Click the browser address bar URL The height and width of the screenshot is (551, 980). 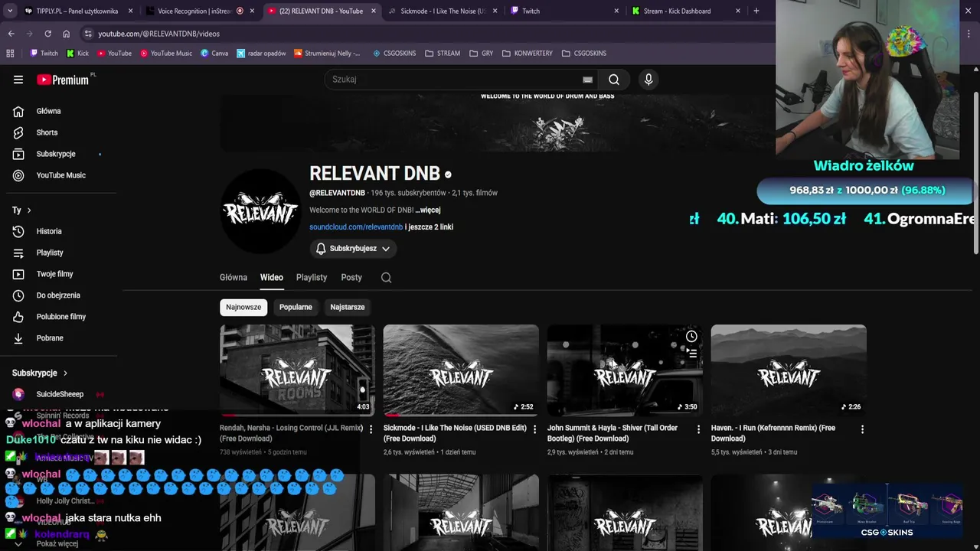[158, 34]
